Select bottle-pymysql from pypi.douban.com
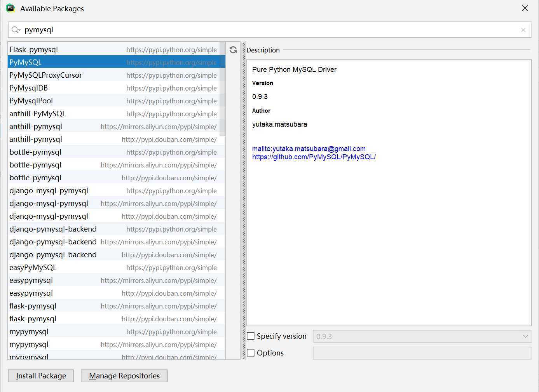The width and height of the screenshot is (539, 392). click(x=117, y=178)
